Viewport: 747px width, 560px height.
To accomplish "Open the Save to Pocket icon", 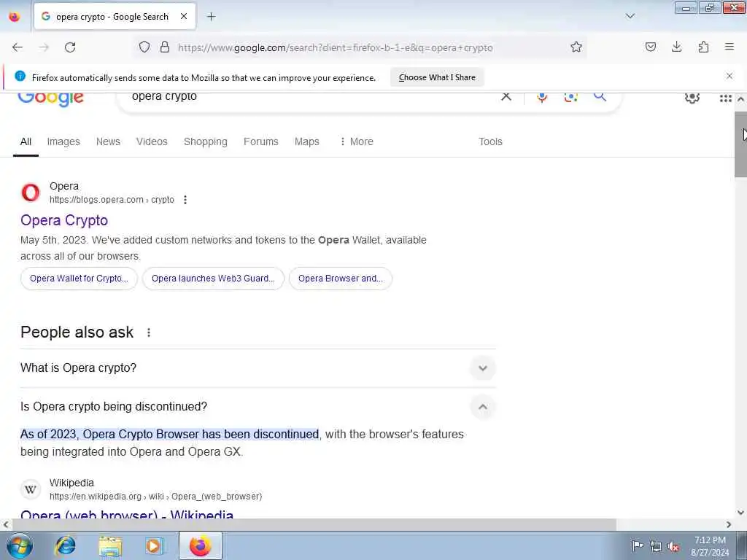I will pos(650,47).
